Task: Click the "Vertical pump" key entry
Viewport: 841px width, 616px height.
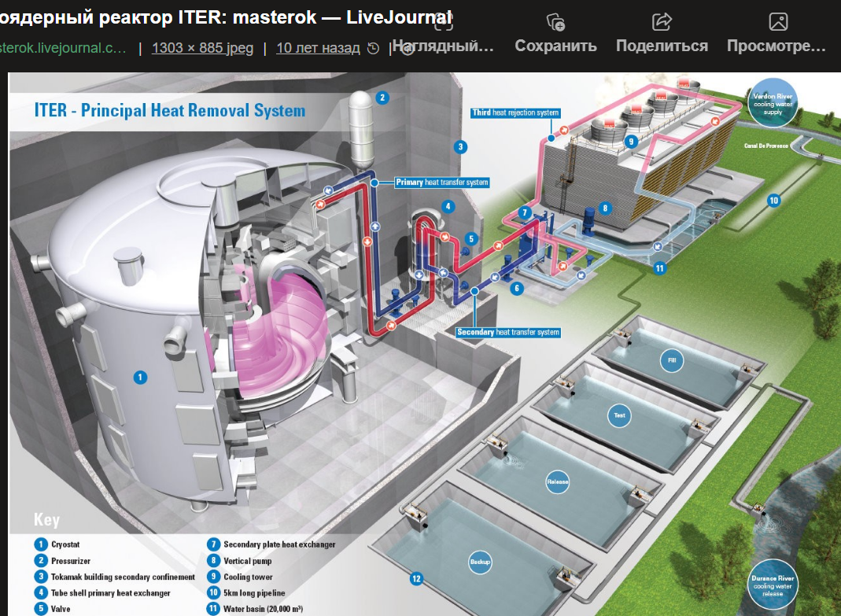Action: (x=240, y=561)
